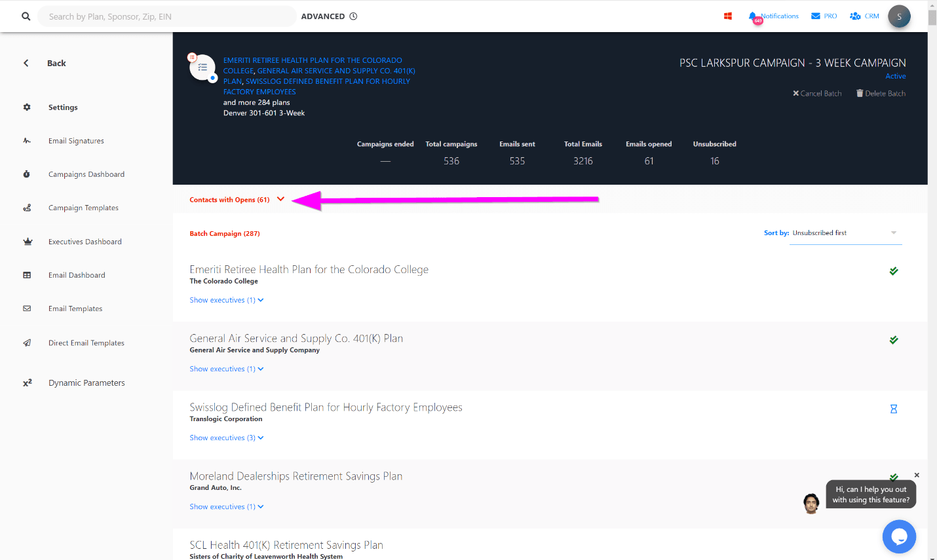The height and width of the screenshot is (560, 937).
Task: Go to Email Templates in sidebar
Action: click(75, 308)
